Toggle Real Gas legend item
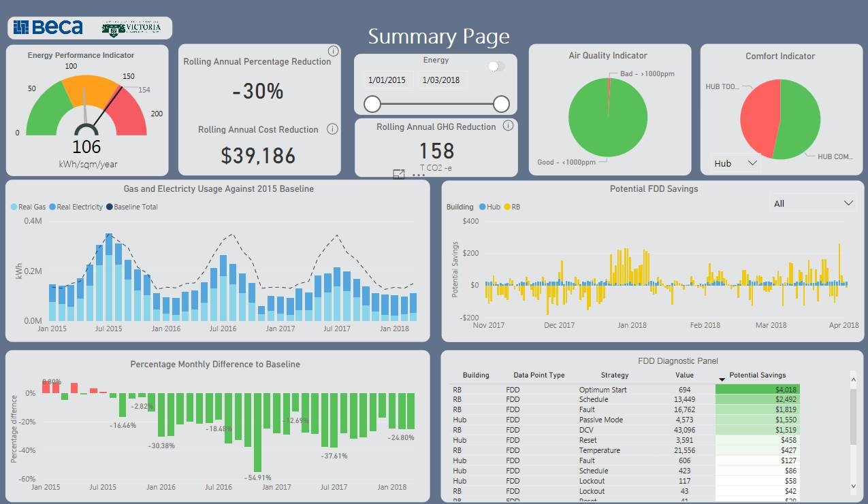Screen dimensions: 868x504 point(29,207)
